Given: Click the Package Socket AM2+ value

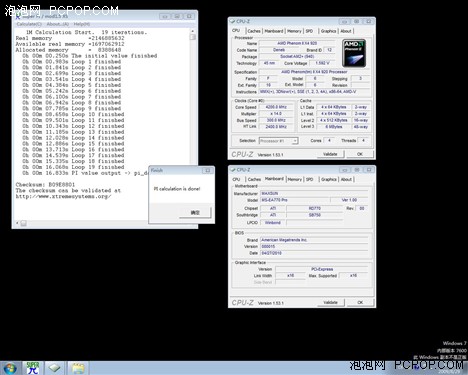Looking at the screenshot, I should tap(297, 57).
